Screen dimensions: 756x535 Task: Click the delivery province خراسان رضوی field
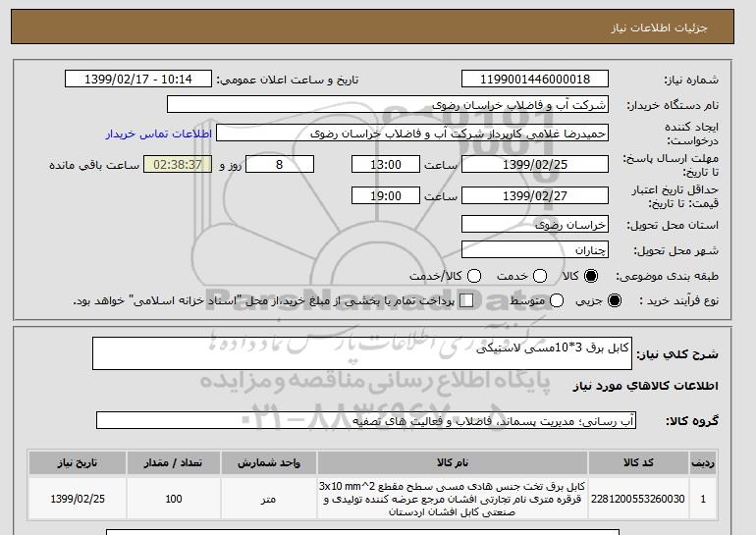(535, 225)
